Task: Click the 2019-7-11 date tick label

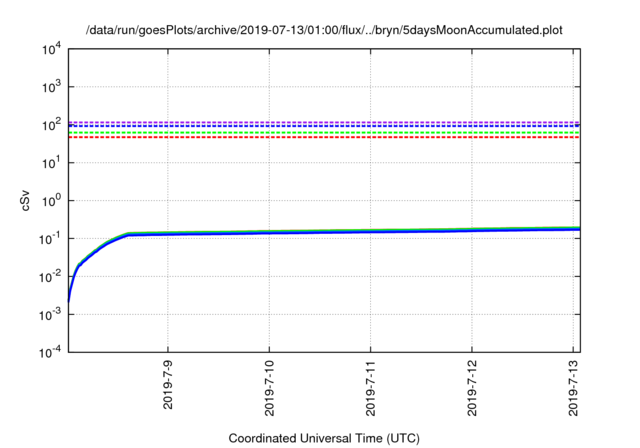Action: pos(371,388)
